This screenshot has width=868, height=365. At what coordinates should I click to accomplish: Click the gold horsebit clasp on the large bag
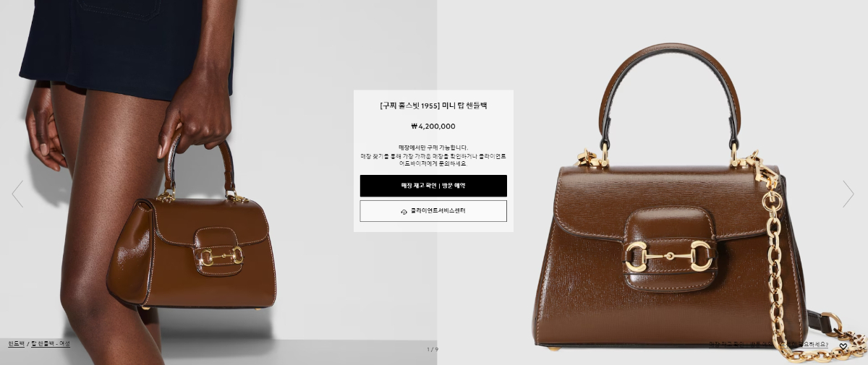(x=669, y=256)
